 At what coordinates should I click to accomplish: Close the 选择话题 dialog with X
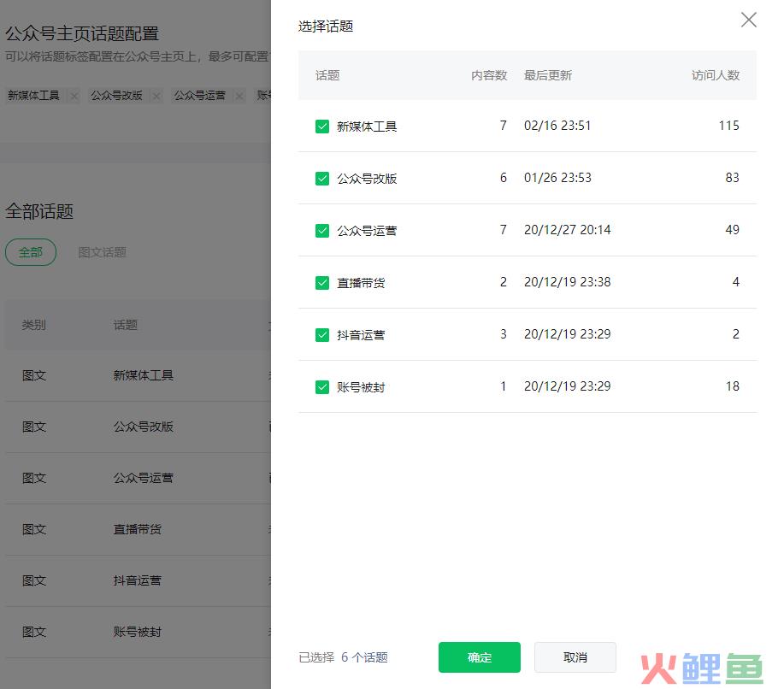[748, 20]
